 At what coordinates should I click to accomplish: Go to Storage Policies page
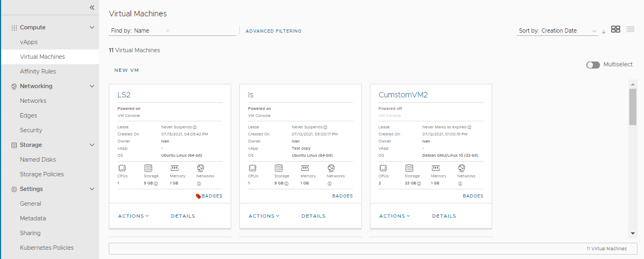(42, 174)
